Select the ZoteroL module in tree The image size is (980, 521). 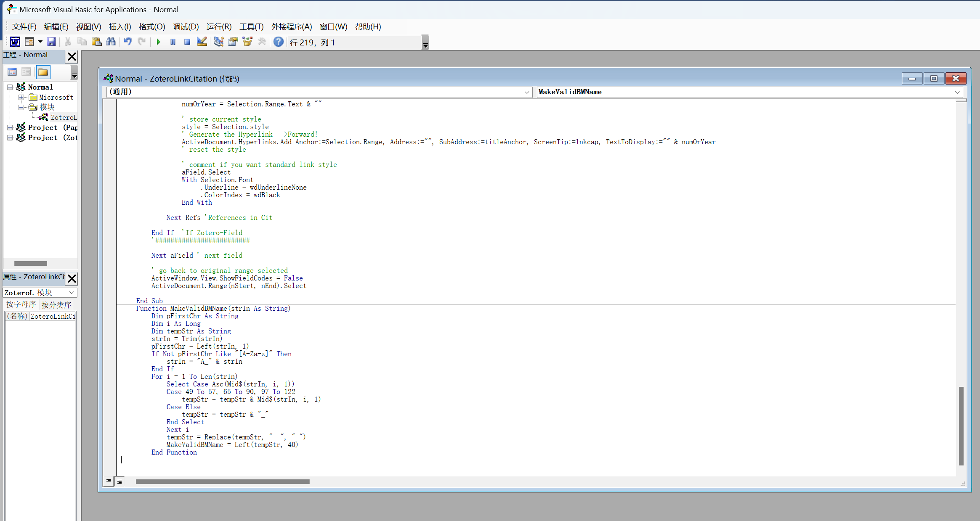[x=63, y=117]
